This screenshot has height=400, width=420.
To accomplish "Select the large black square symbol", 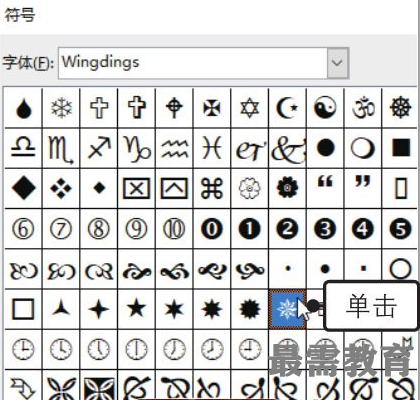I will (x=401, y=148).
